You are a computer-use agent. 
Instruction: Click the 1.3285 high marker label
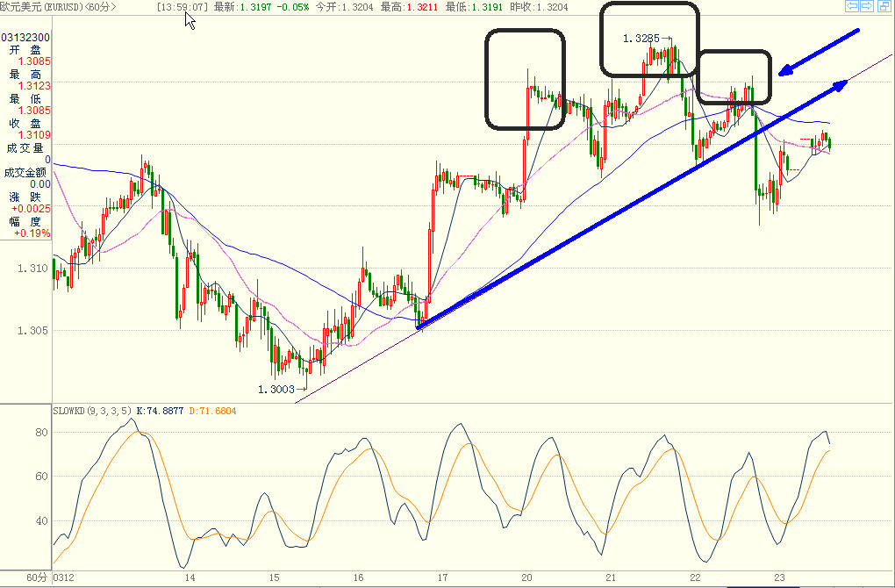point(641,39)
